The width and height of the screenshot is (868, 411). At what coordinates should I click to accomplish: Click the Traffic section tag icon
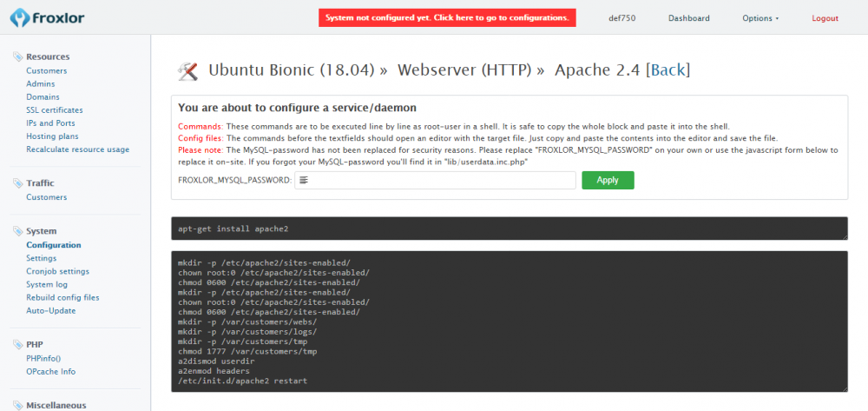tap(18, 183)
